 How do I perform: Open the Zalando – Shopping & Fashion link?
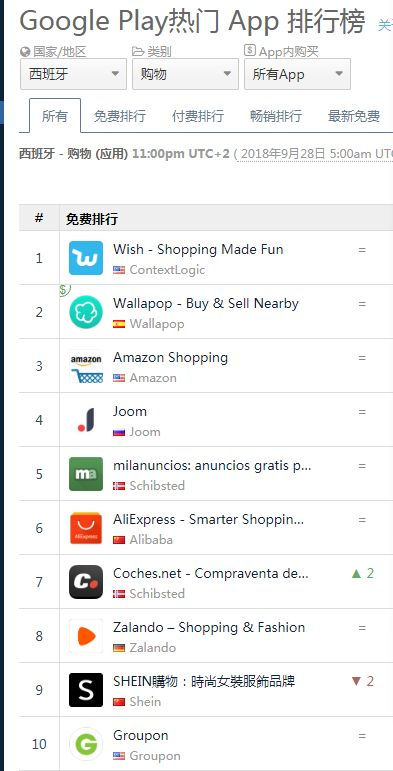[x=209, y=627]
